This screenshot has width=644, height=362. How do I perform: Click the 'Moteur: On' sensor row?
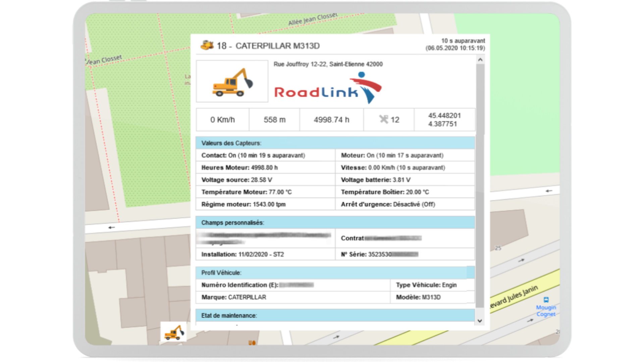click(405, 155)
